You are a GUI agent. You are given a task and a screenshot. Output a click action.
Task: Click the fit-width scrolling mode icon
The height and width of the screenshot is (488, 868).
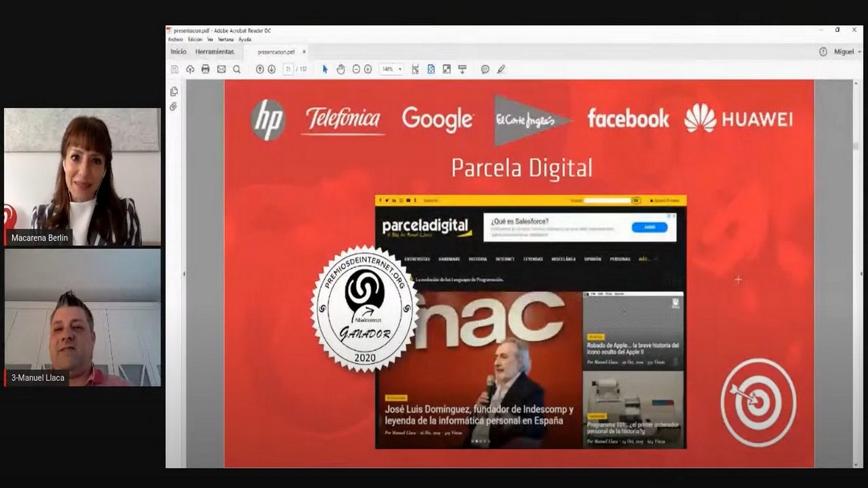(x=415, y=69)
